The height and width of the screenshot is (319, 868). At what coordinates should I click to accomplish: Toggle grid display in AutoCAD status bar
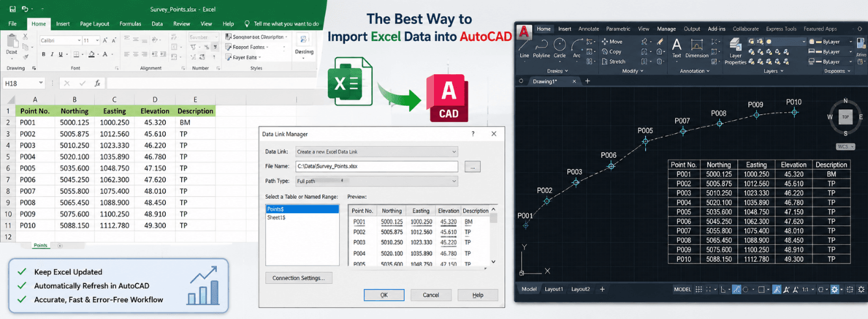[x=700, y=289]
